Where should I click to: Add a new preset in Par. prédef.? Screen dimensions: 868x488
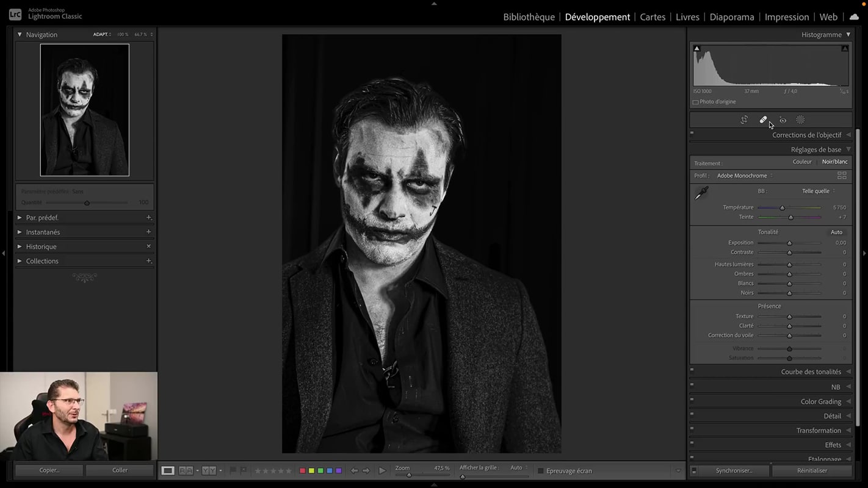pos(148,217)
